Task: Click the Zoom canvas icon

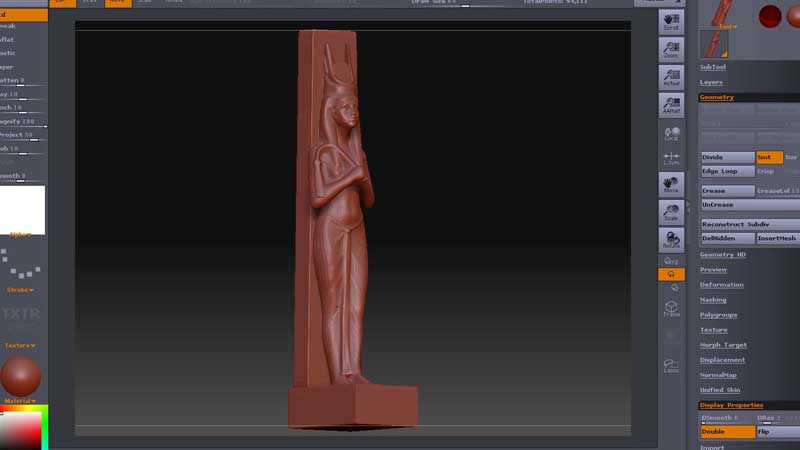Action: pos(671,49)
